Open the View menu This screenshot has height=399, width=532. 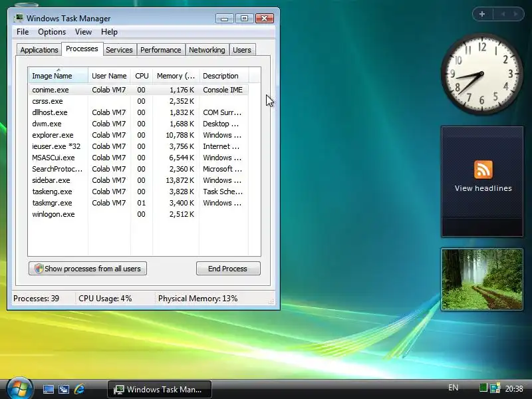(83, 32)
